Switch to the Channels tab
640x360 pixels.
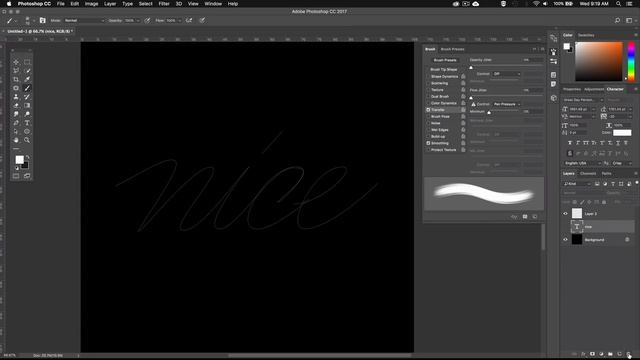[x=588, y=173]
